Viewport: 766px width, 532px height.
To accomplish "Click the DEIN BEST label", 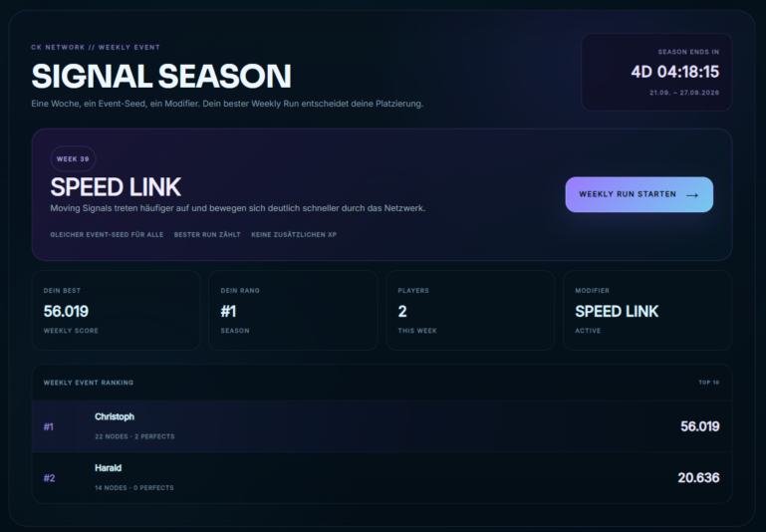I will coord(62,291).
